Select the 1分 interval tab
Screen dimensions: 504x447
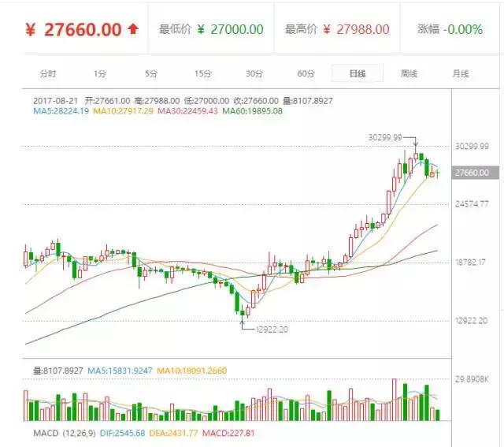coord(99,73)
